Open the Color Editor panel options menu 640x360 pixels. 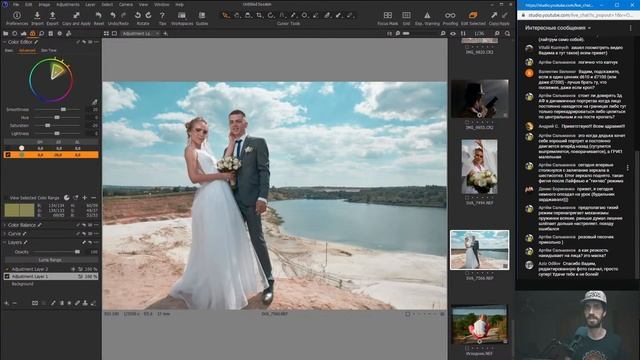(97, 42)
